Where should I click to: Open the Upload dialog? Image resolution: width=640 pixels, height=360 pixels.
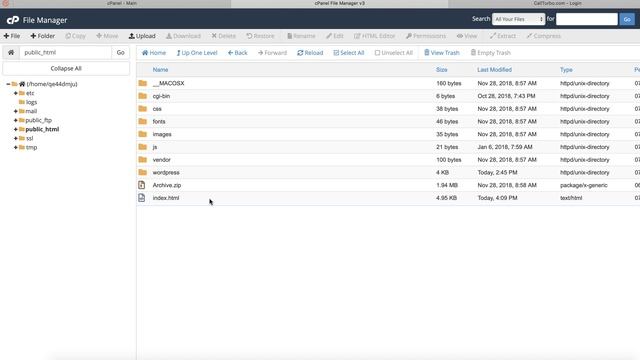click(x=142, y=36)
